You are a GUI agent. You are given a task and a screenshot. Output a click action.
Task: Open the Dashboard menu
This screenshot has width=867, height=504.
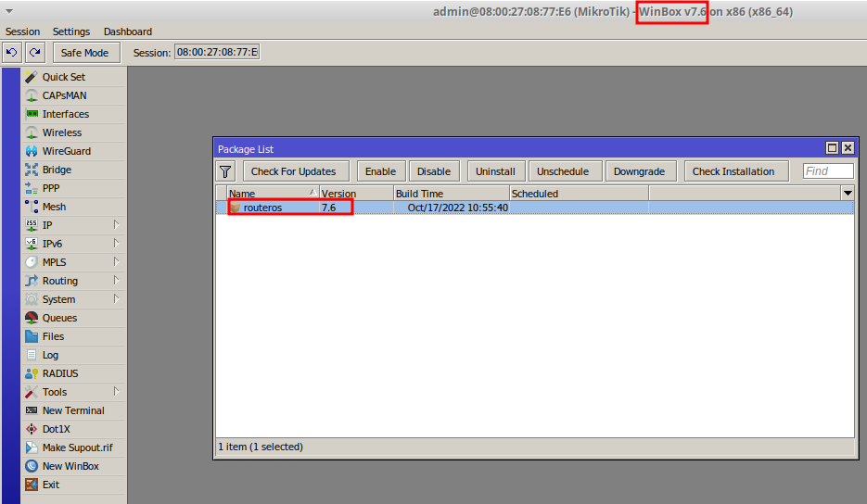point(128,31)
